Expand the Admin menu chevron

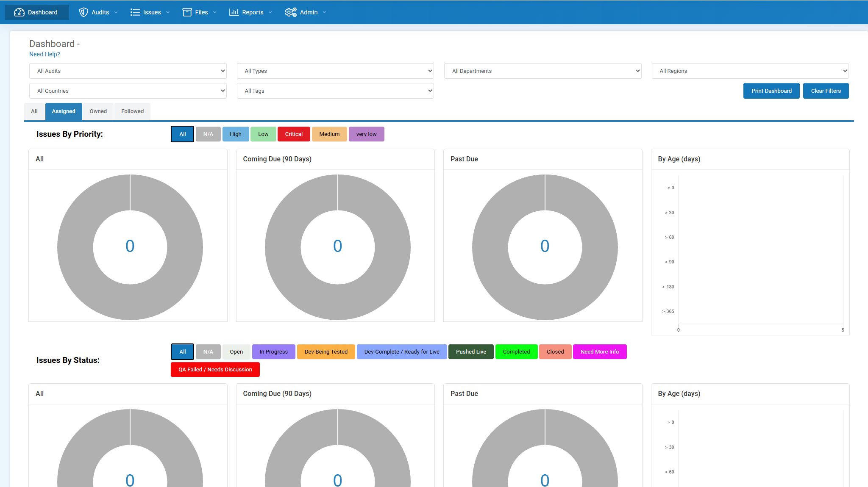click(325, 12)
